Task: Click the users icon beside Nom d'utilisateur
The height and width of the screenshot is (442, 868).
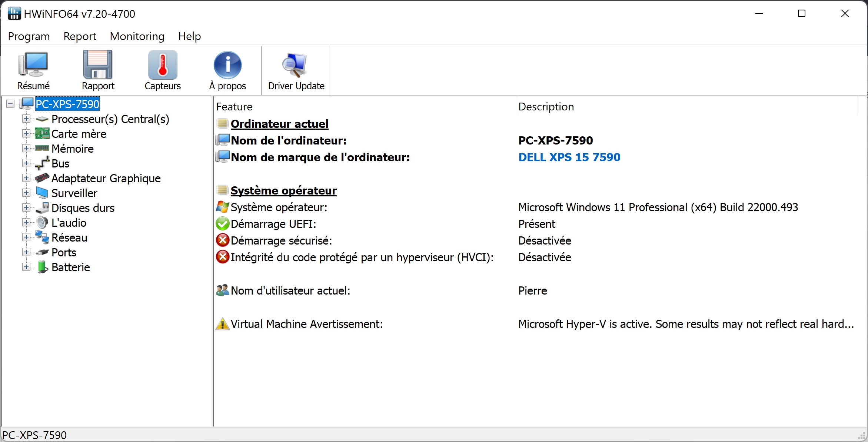Action: (x=222, y=290)
